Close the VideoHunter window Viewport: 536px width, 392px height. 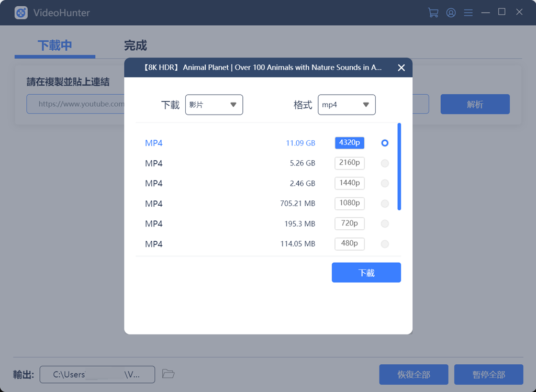[x=519, y=12]
